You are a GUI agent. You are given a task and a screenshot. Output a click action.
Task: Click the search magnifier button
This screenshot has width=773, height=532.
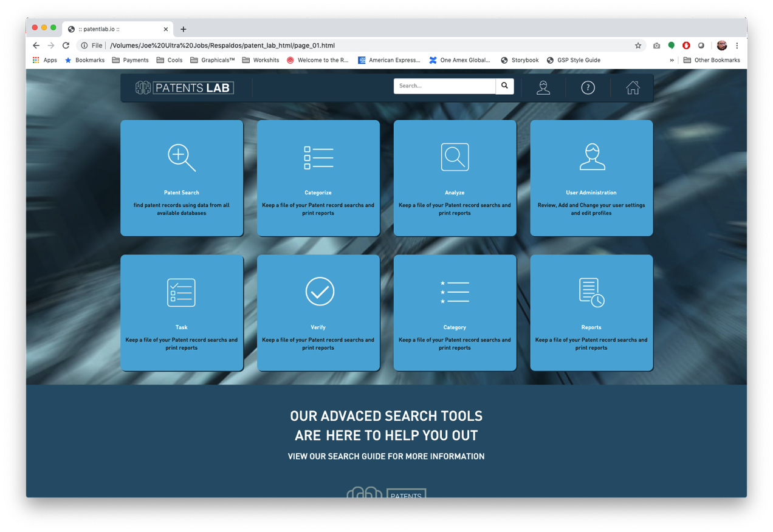coord(504,86)
